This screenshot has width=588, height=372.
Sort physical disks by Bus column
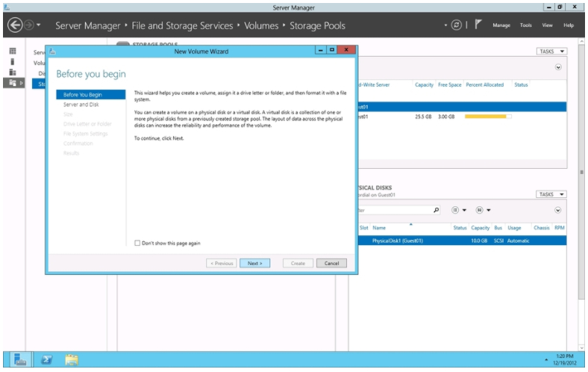tap(498, 228)
